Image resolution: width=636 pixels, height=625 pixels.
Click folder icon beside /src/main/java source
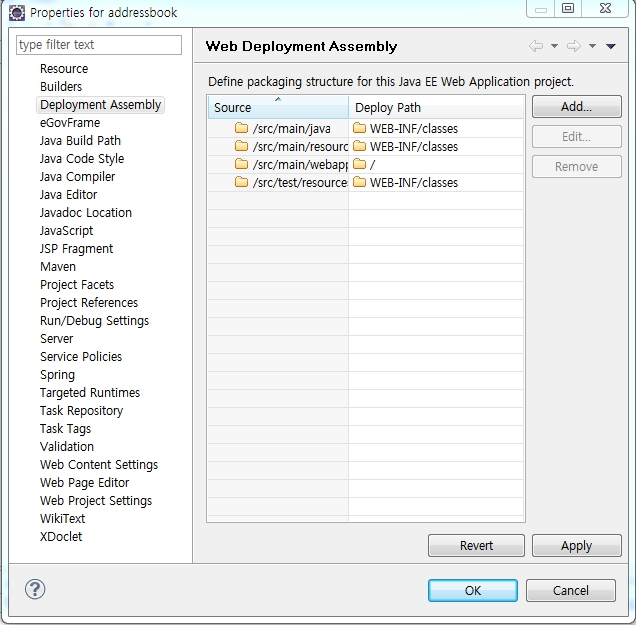241,128
